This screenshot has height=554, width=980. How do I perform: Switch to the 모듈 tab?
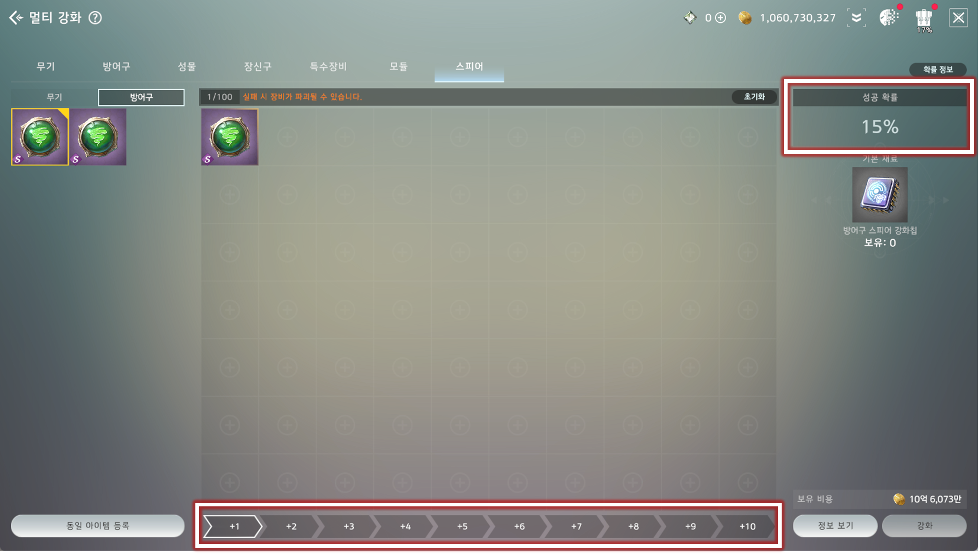pyautogui.click(x=398, y=66)
